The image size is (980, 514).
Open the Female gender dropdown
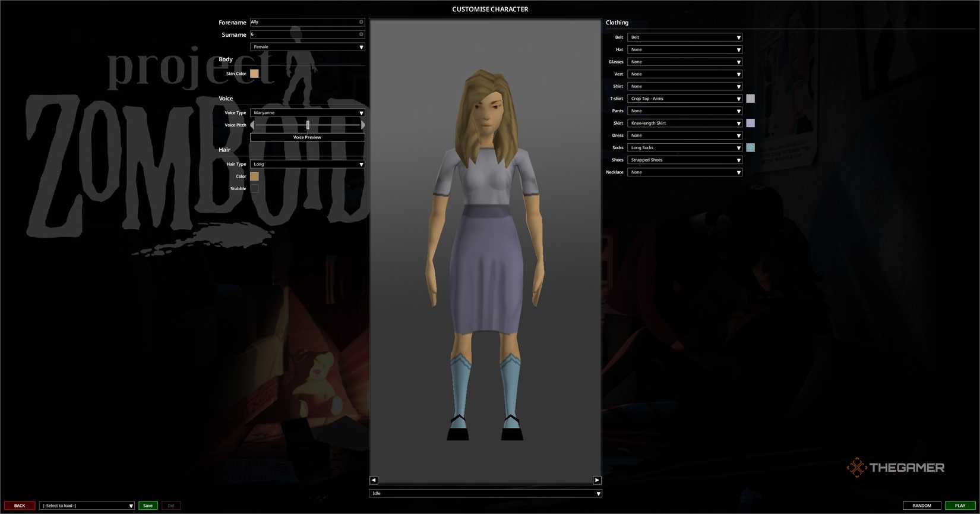click(x=307, y=47)
